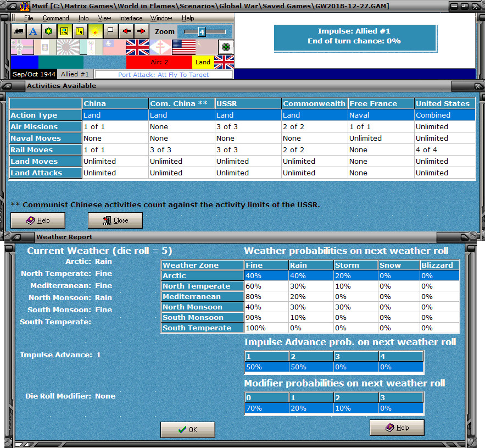Screen dimensions: 485x448
Task: Open the Command menu
Action: click(x=55, y=18)
